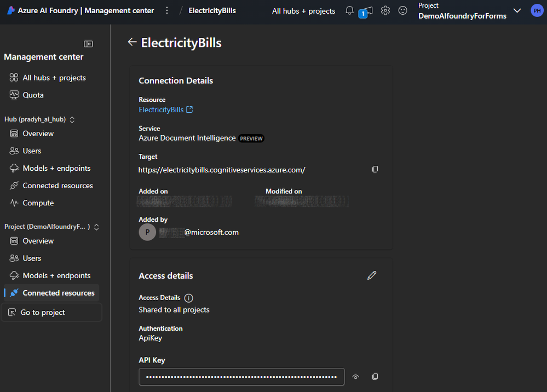Reveal the API Key with eye icon
This screenshot has width=547, height=392.
pos(355,377)
